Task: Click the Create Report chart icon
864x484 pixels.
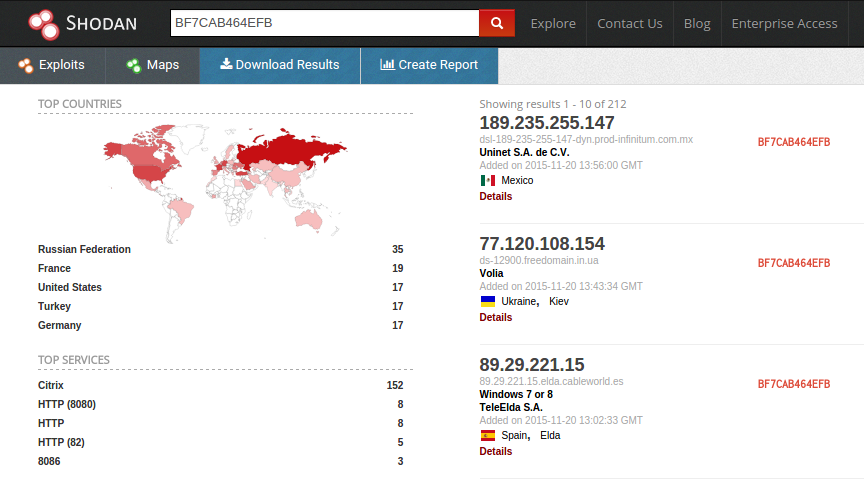Action: [x=387, y=64]
